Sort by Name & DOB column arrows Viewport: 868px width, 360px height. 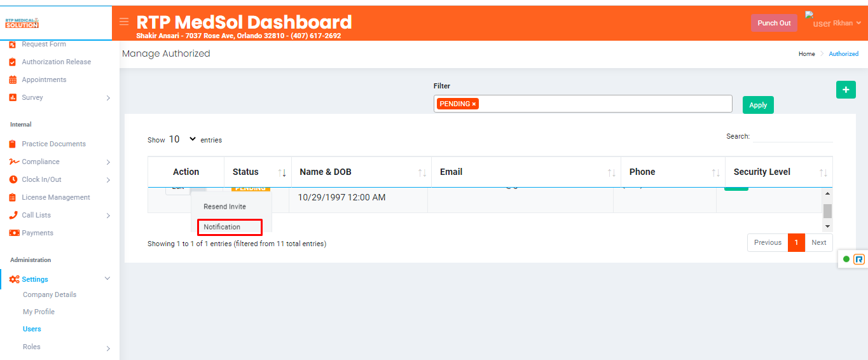[x=422, y=172]
